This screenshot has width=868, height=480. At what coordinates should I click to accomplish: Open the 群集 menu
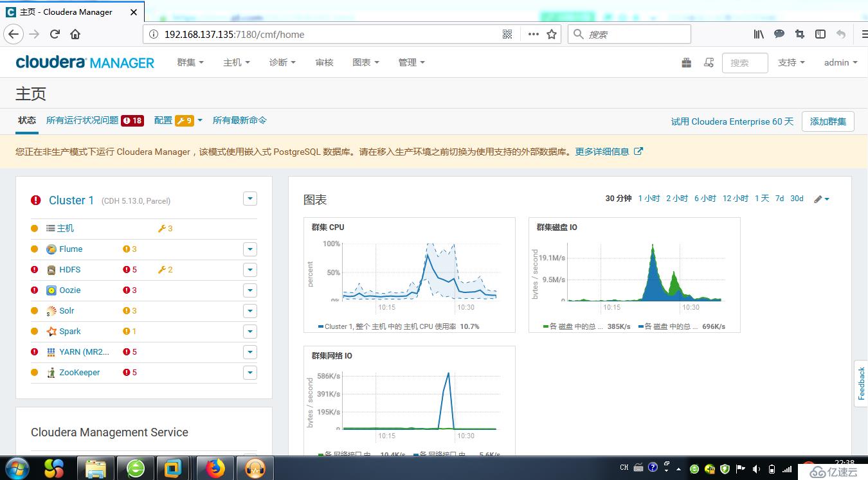coord(190,62)
